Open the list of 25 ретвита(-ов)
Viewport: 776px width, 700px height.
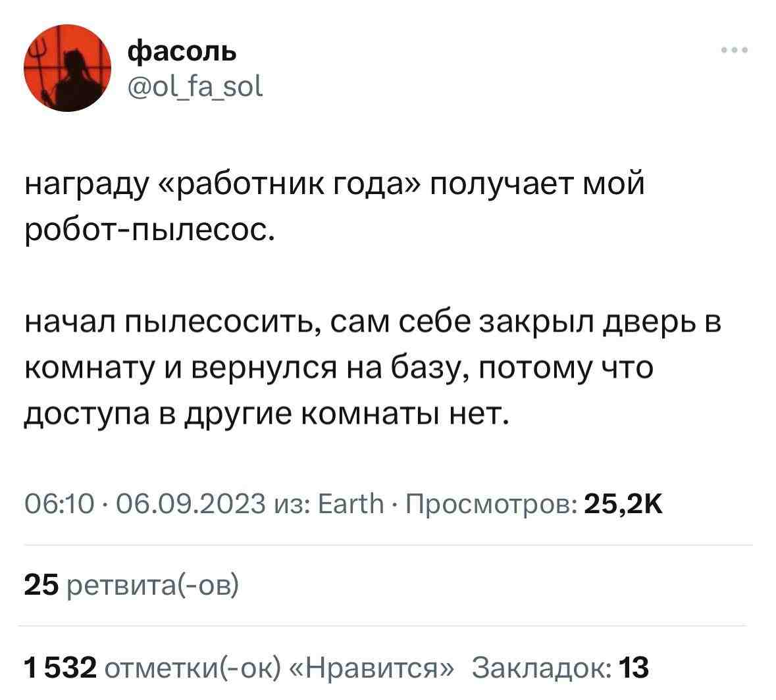[132, 585]
